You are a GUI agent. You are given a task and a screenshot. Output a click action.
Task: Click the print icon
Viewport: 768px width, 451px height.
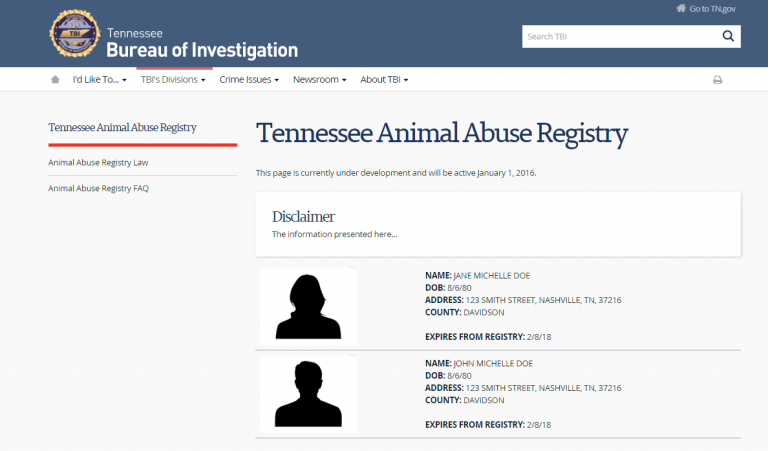coord(717,80)
